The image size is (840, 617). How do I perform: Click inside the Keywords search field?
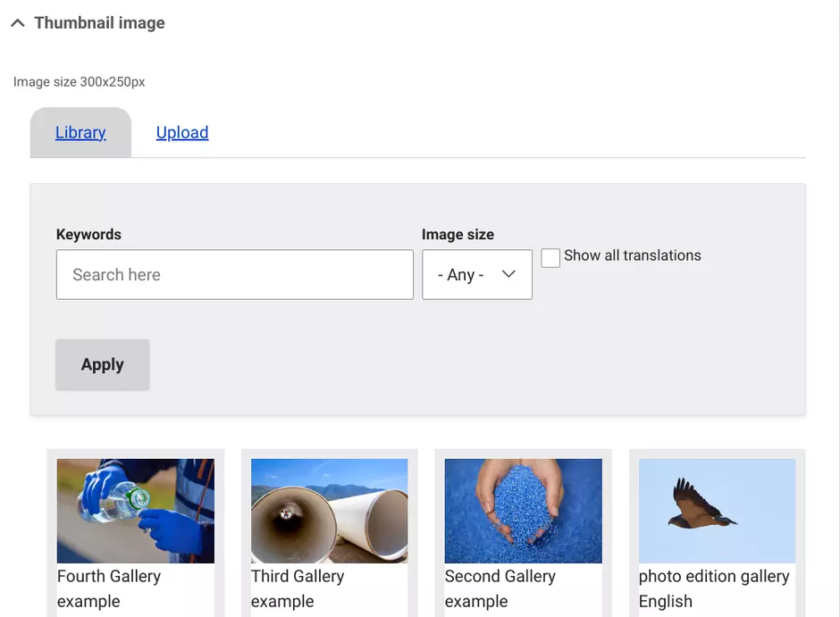pyautogui.click(x=234, y=274)
